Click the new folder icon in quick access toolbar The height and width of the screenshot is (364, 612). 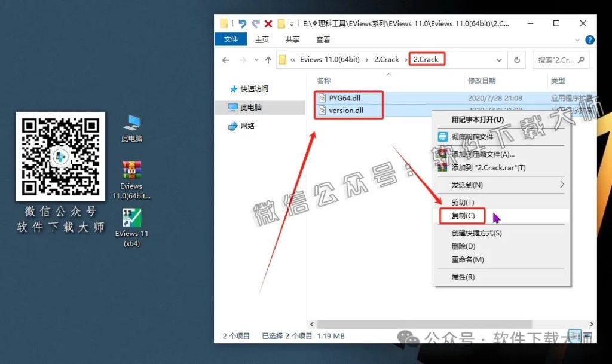(x=281, y=23)
